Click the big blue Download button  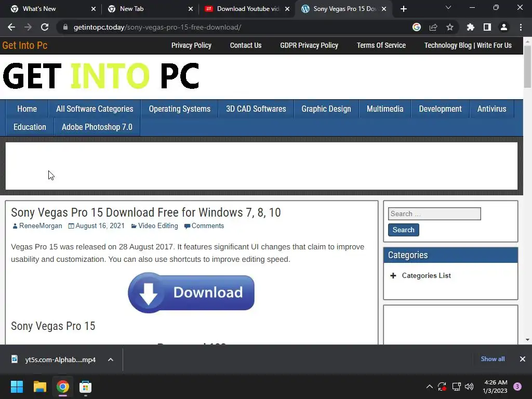point(191,292)
